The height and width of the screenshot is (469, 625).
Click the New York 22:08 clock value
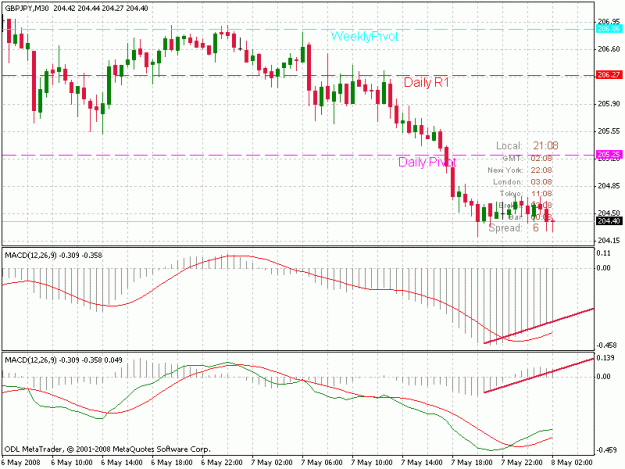(541, 171)
